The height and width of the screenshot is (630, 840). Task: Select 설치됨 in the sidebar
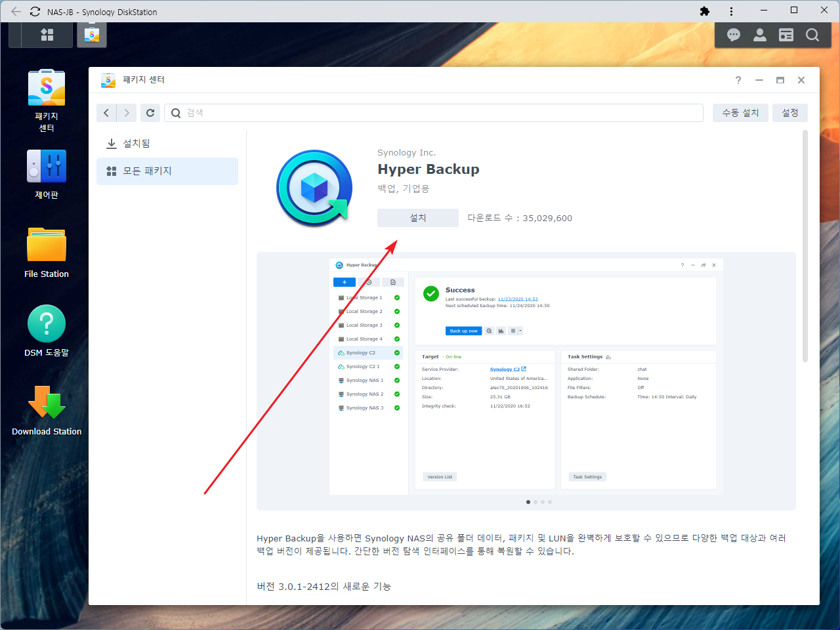pyautogui.click(x=167, y=143)
